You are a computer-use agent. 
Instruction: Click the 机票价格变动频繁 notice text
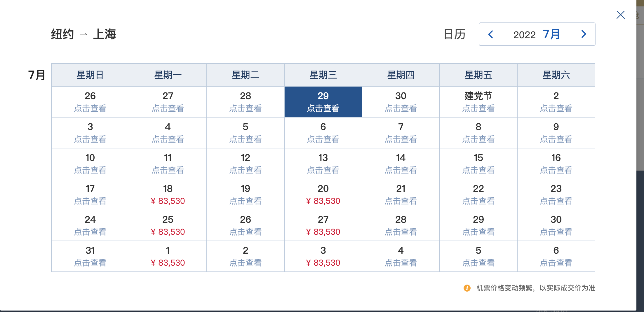pos(536,288)
